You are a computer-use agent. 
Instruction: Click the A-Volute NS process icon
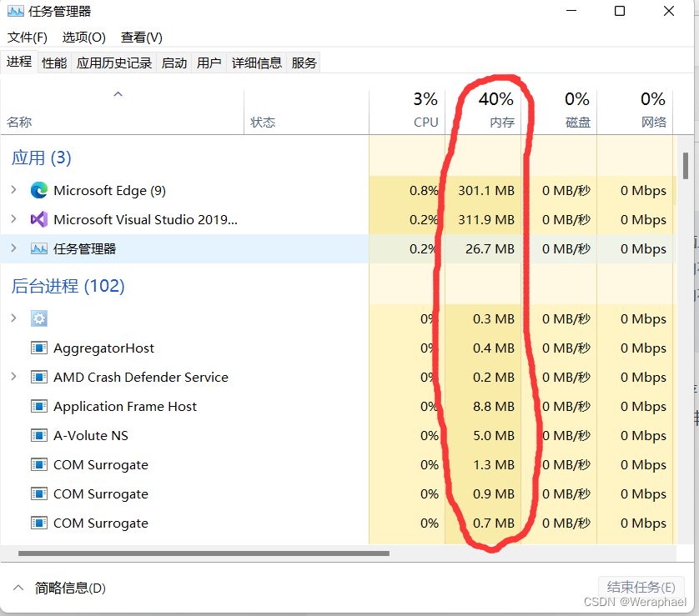[39, 436]
